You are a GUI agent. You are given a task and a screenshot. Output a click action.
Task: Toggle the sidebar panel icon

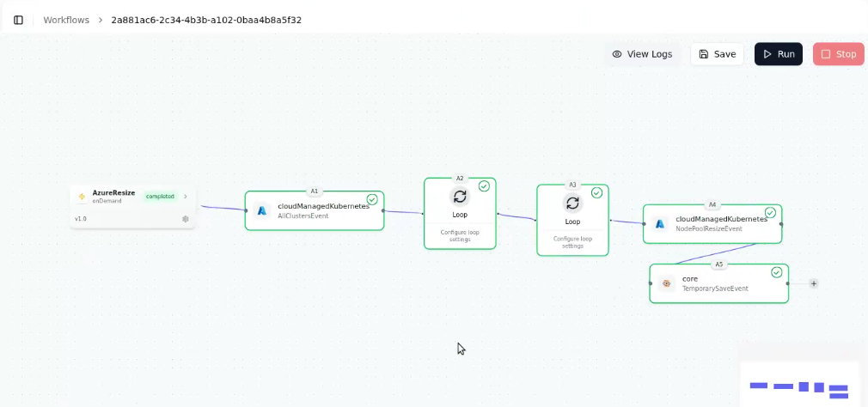coord(18,20)
